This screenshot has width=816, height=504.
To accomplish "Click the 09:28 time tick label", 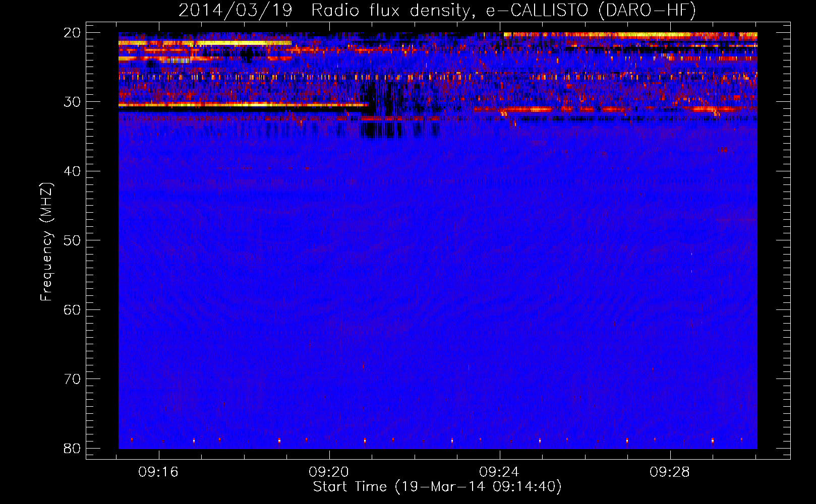I will 670,472.
